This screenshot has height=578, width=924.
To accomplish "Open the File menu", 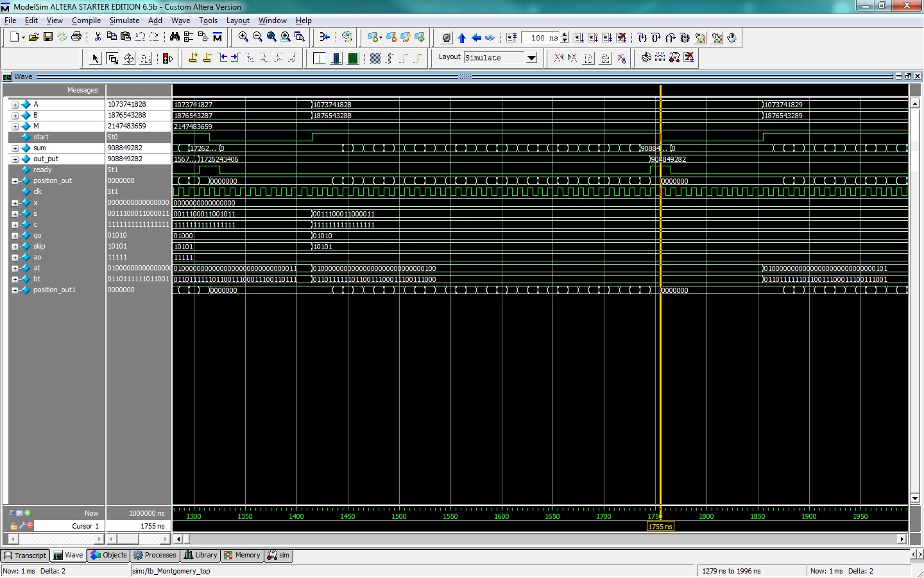I will click(x=10, y=21).
